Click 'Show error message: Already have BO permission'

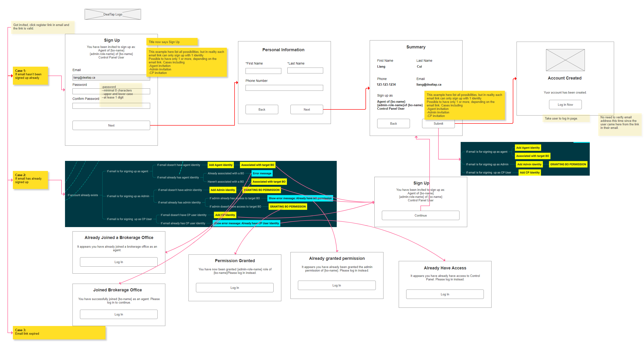point(300,198)
